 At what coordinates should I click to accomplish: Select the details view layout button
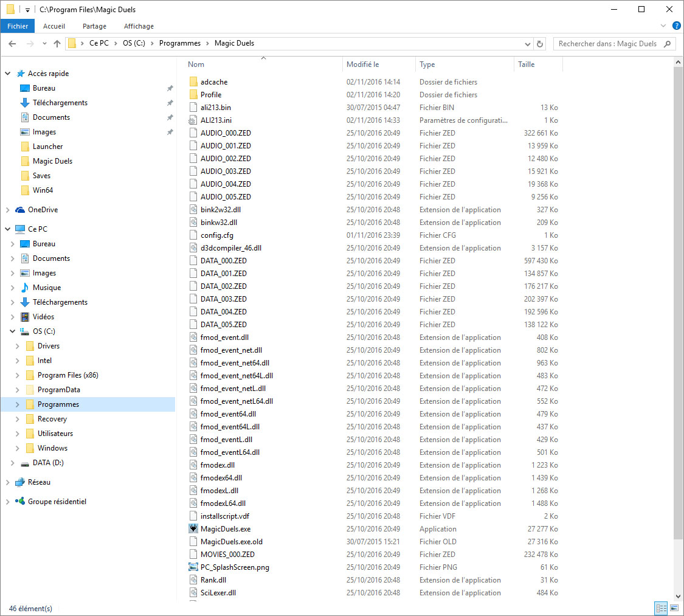pos(661,608)
